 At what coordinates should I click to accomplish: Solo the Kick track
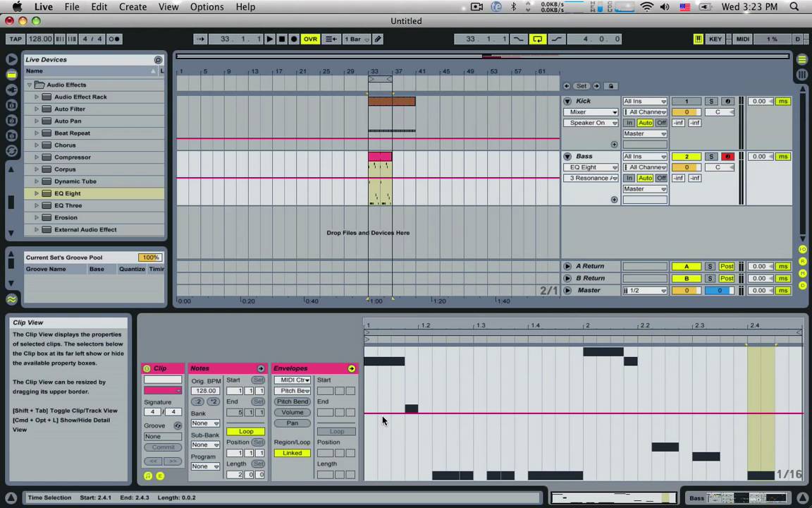click(x=711, y=101)
